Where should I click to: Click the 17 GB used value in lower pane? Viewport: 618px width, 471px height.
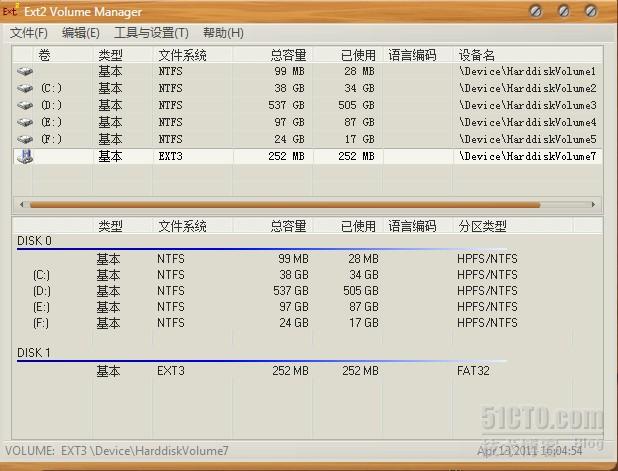pos(363,323)
